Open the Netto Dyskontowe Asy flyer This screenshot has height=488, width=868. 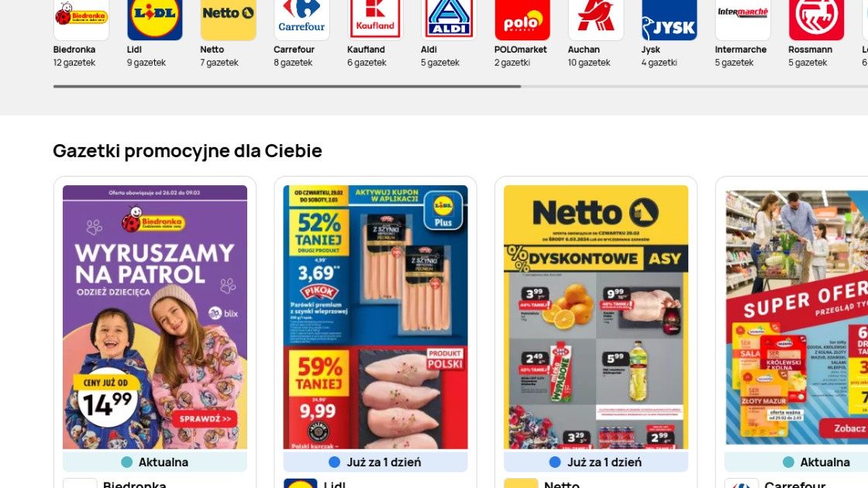pyautogui.click(x=596, y=317)
